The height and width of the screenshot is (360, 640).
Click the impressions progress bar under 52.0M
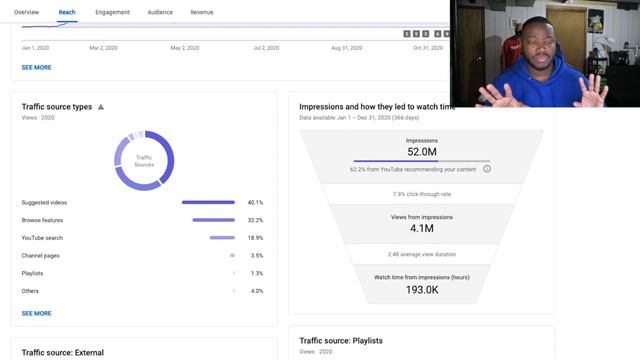(x=422, y=161)
